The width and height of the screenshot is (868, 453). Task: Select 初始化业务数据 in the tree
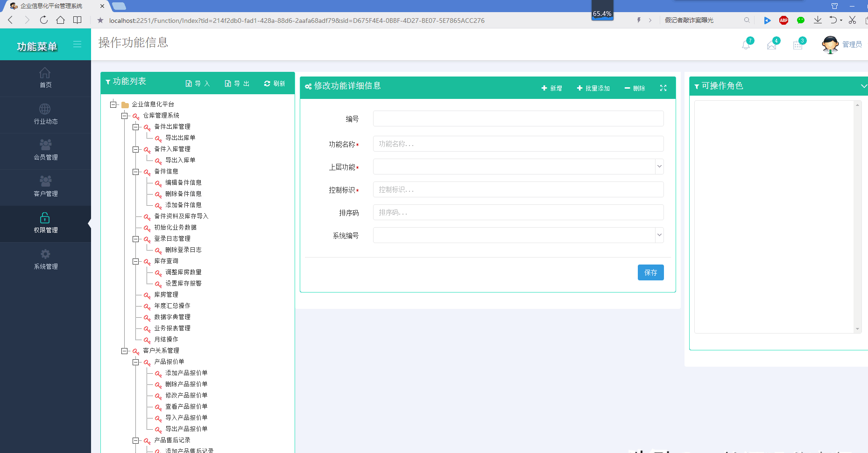point(175,227)
